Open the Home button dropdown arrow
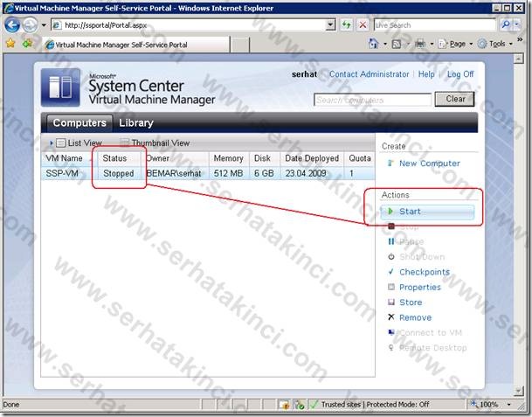 pyautogui.click(x=385, y=44)
